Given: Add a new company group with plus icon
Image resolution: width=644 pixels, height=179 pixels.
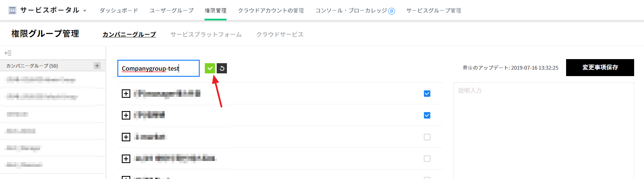Looking at the screenshot, I should click(97, 66).
